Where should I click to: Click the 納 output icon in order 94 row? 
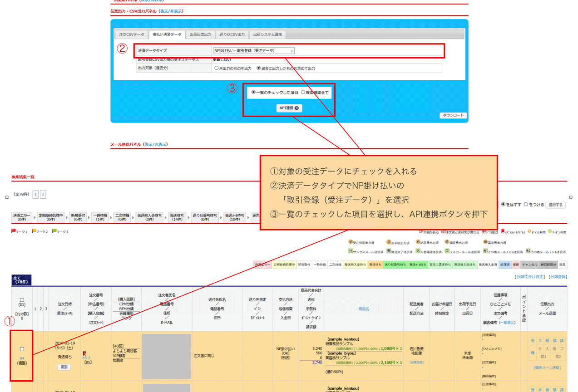point(547,341)
